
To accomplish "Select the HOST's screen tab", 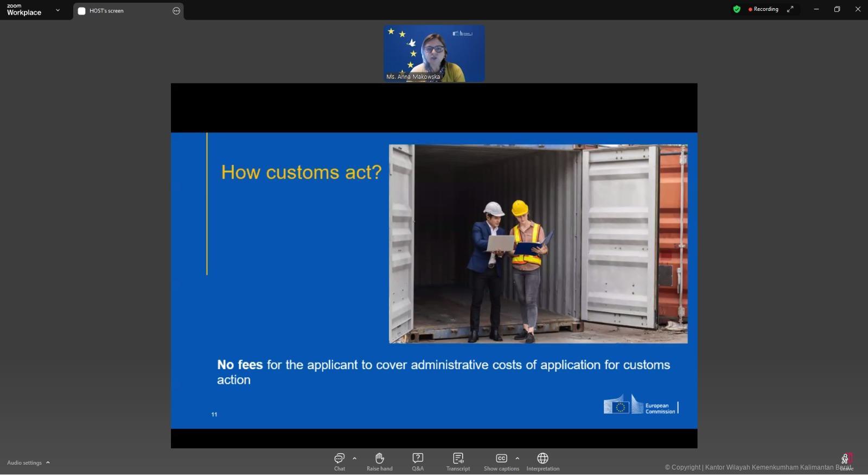I will click(x=106, y=11).
